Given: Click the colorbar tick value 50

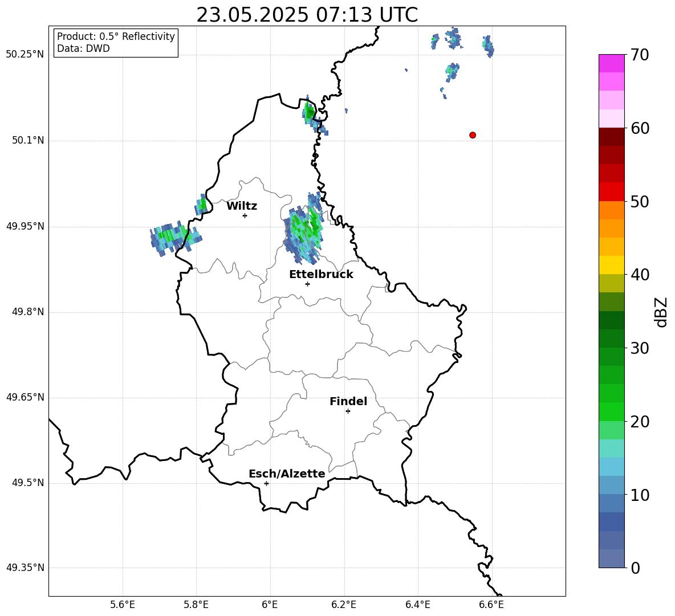Looking at the screenshot, I should 640,202.
